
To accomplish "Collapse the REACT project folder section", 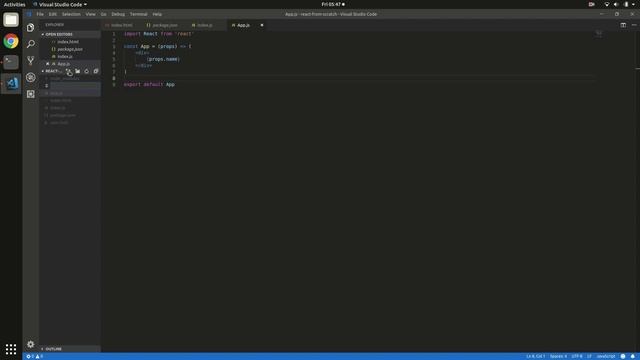I will [52, 71].
